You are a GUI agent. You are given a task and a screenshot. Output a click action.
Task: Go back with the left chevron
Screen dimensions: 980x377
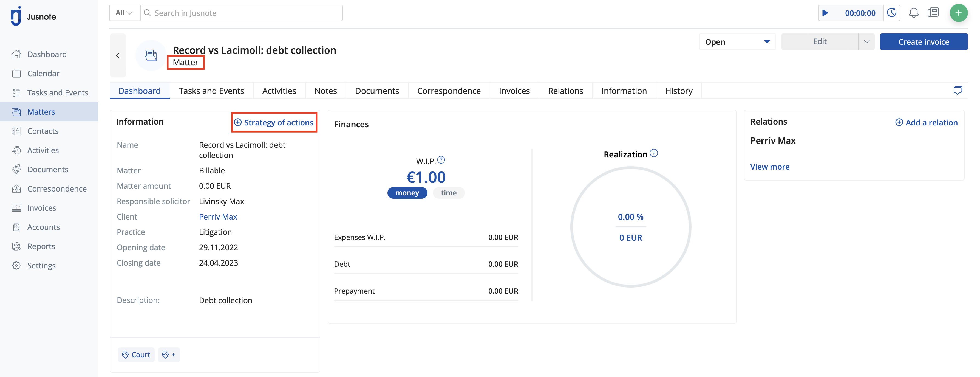pyautogui.click(x=118, y=56)
